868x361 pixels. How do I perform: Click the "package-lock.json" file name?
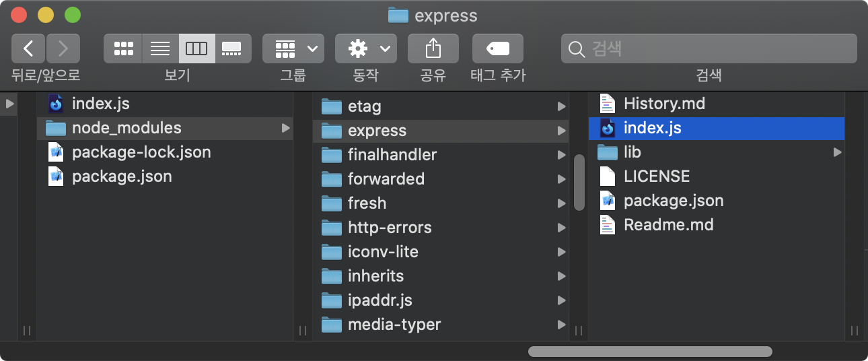pos(141,152)
